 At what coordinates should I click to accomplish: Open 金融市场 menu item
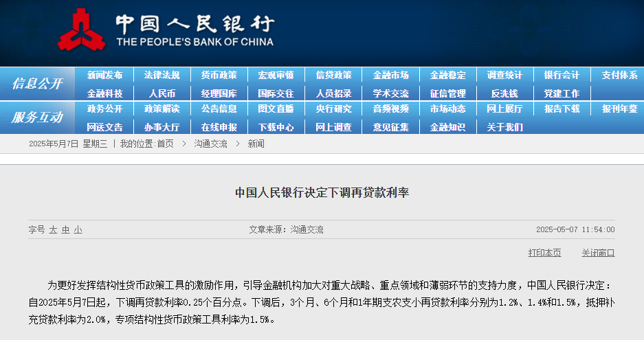point(390,75)
